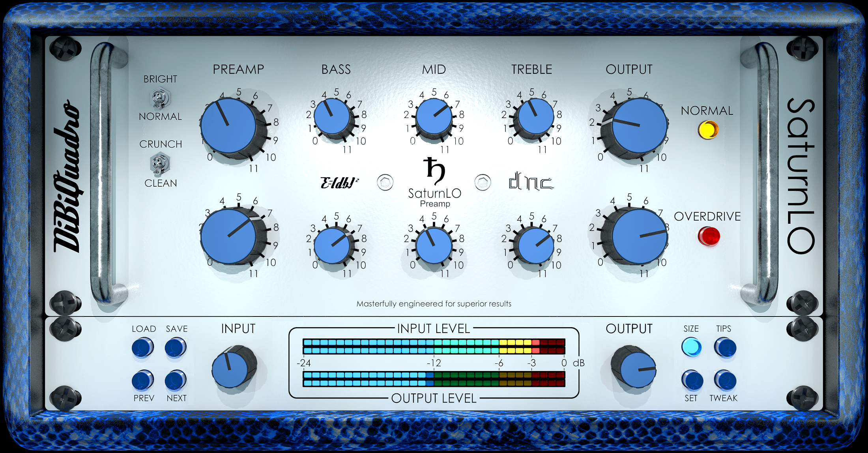Click the INPUT LEVEL meter display
The width and height of the screenshot is (868, 453).
pos(434,346)
